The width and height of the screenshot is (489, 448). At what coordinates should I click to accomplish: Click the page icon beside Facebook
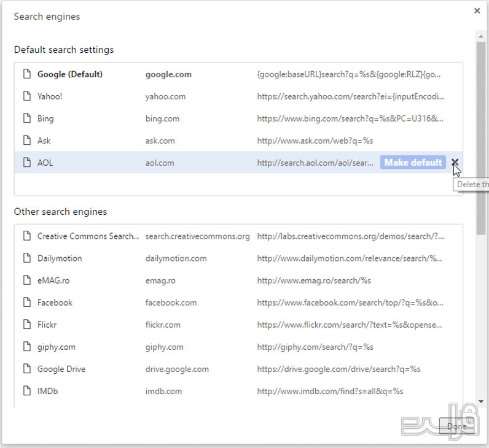coord(27,303)
